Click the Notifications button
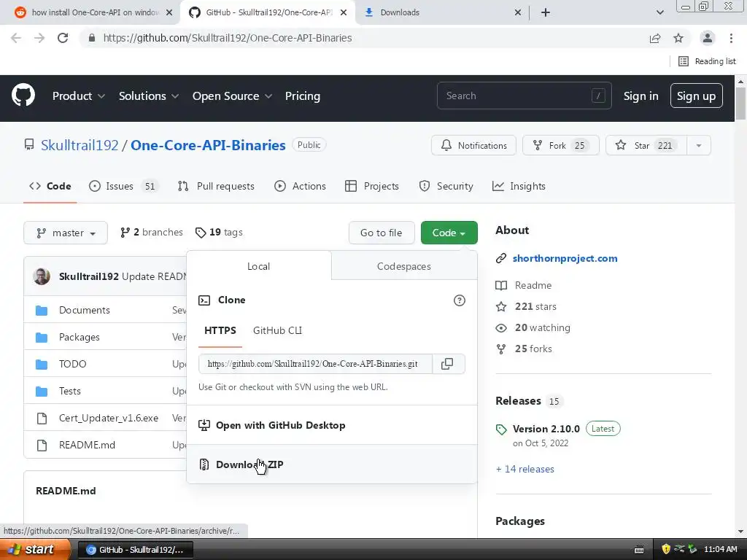Screen dimensions: 747x560 coord(473,145)
